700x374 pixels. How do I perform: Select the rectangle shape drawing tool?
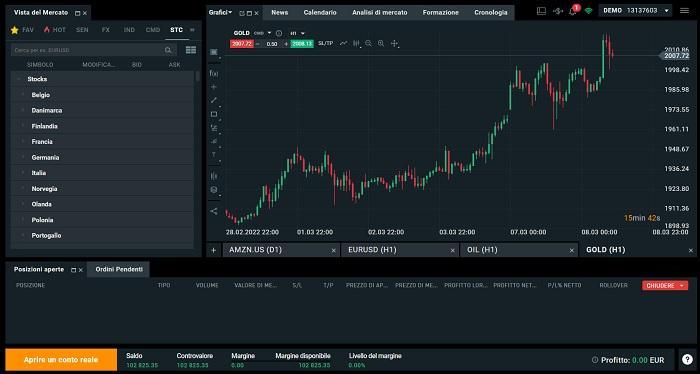click(214, 114)
